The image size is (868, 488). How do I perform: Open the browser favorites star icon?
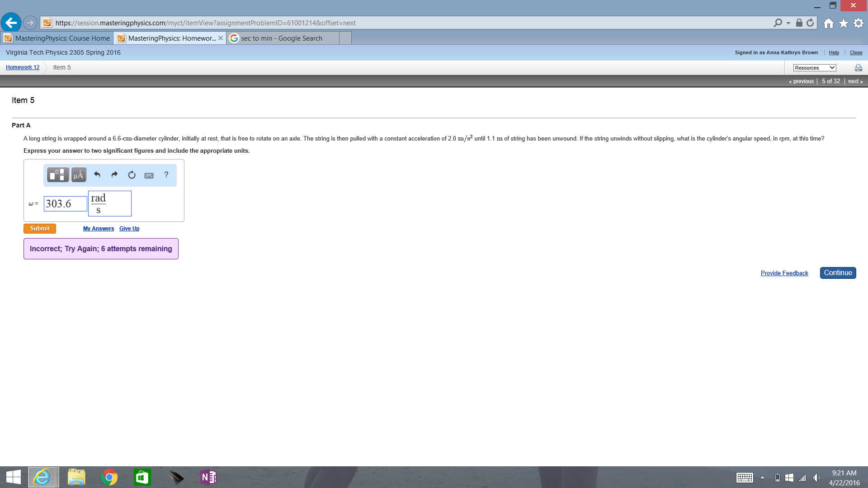coord(844,23)
